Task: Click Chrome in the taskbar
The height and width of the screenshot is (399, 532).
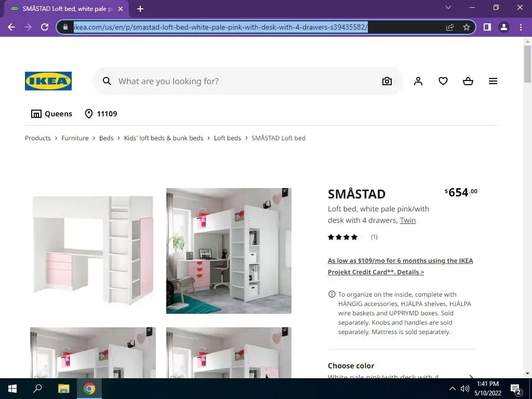Action: [89, 389]
